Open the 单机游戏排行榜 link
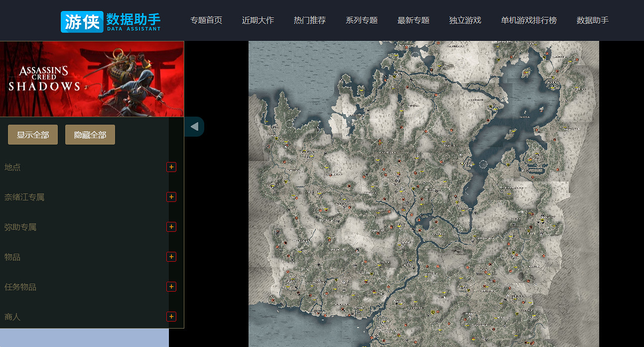Viewport: 644px width, 347px height. tap(529, 20)
